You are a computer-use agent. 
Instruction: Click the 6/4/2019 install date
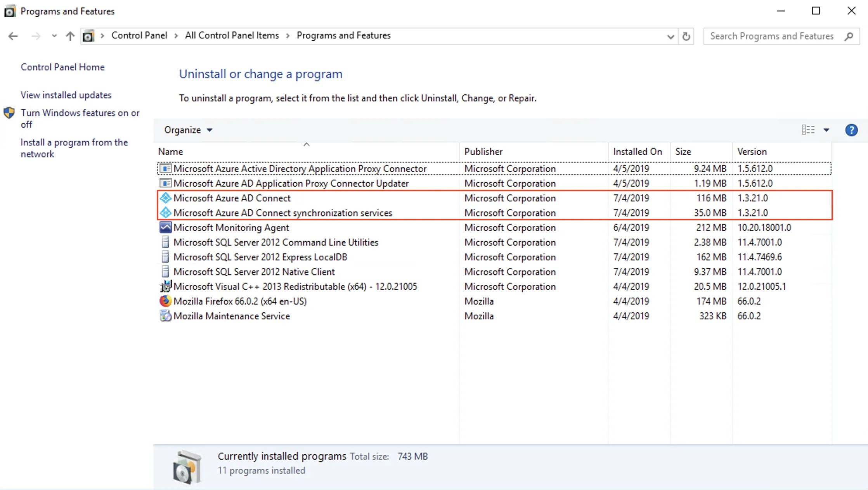pos(631,228)
